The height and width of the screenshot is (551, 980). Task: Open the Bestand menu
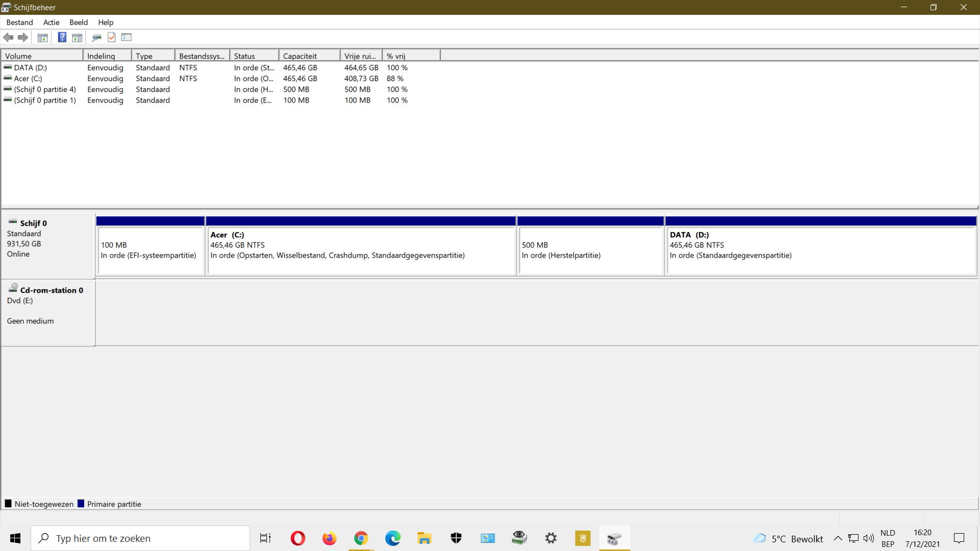click(x=19, y=22)
